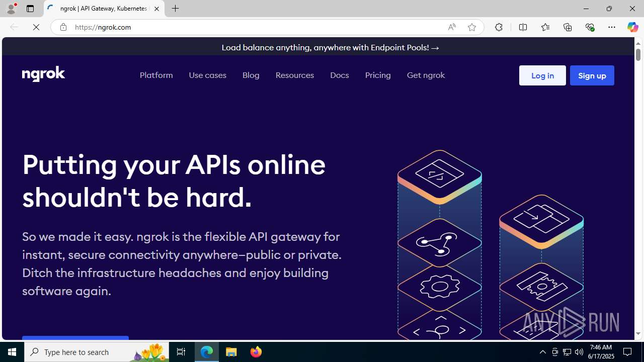Open network settings tray icon
The image size is (644, 362).
[567, 352]
